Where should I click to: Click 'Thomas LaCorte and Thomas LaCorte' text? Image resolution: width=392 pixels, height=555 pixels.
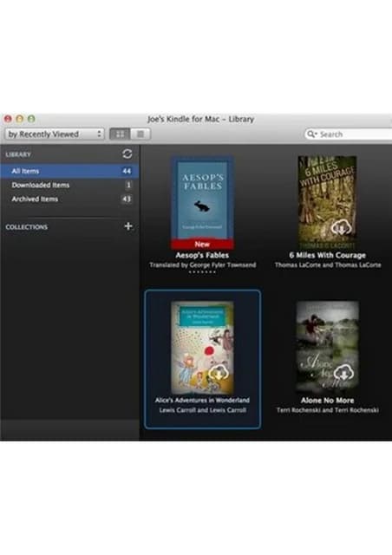328,264
